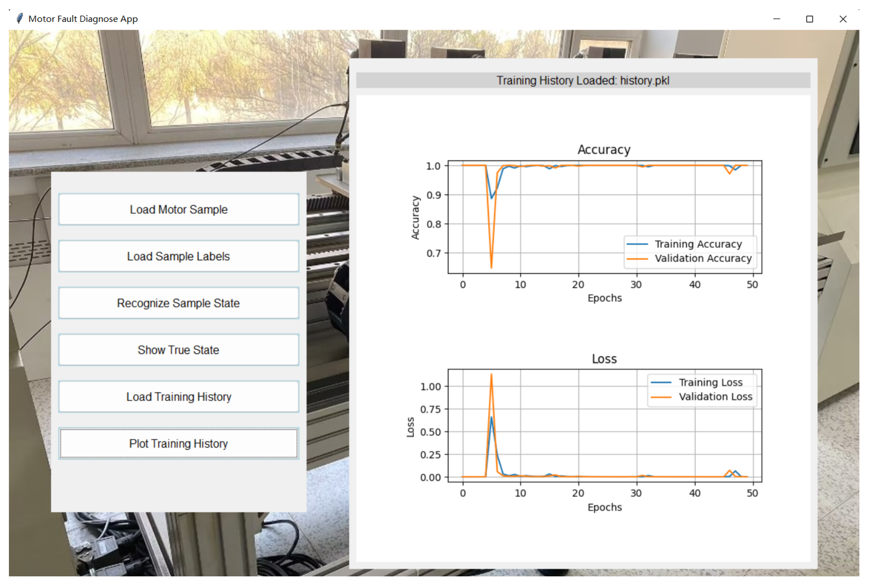Close the Motor Fault Diagnose App
The image size is (870, 588).
coord(843,19)
